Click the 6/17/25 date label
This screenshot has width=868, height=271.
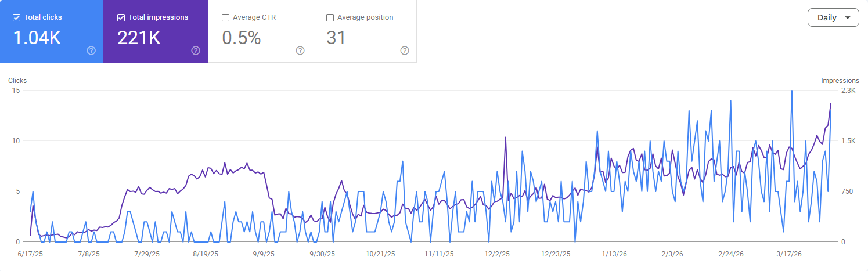click(30, 254)
